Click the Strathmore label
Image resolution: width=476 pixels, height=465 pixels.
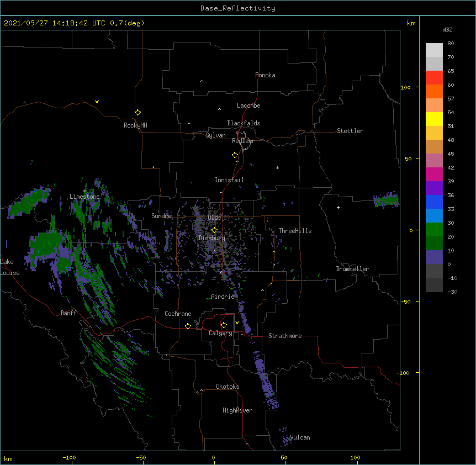point(285,336)
